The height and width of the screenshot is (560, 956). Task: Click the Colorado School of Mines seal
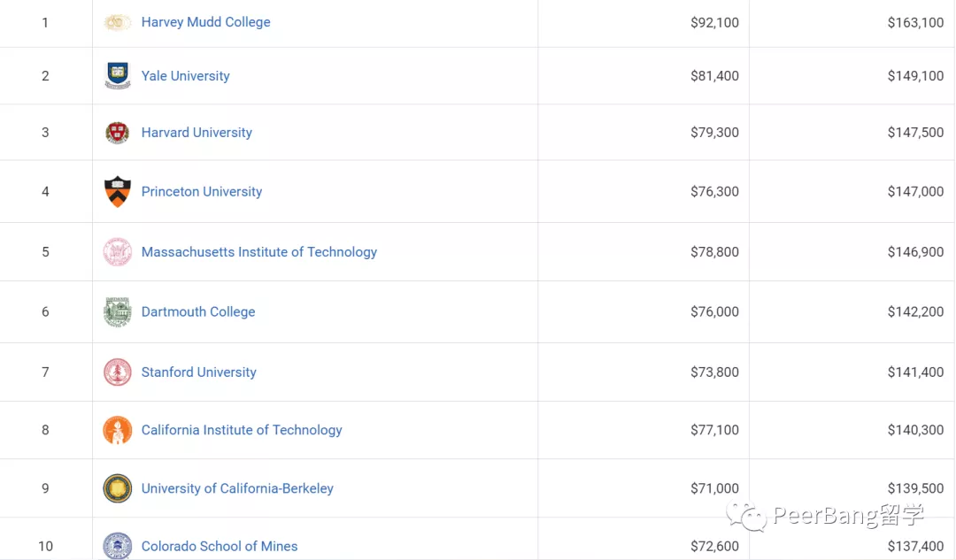(x=118, y=546)
